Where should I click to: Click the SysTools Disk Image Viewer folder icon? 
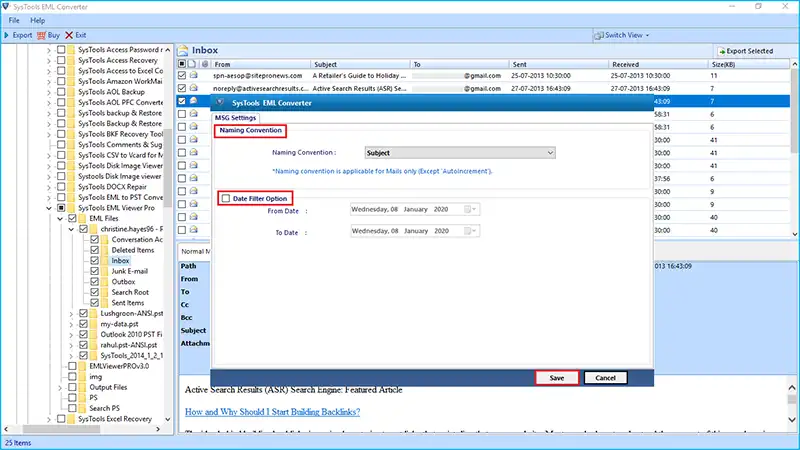point(71,166)
